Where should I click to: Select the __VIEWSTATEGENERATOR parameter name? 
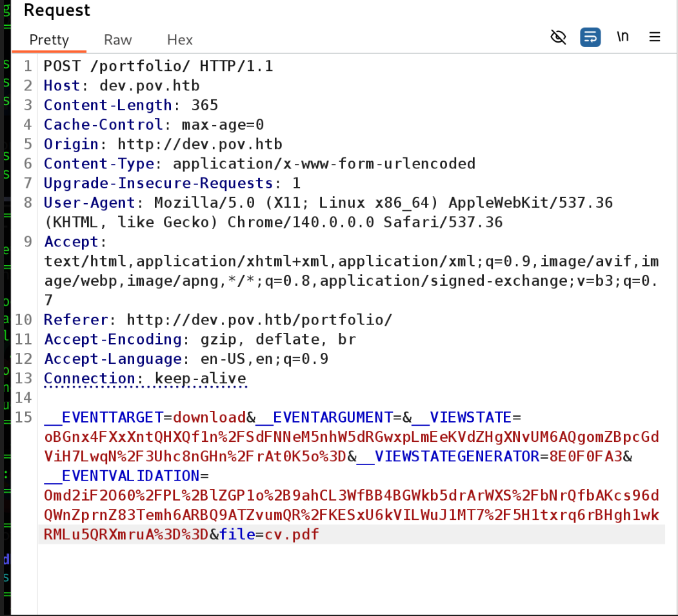[x=448, y=457]
